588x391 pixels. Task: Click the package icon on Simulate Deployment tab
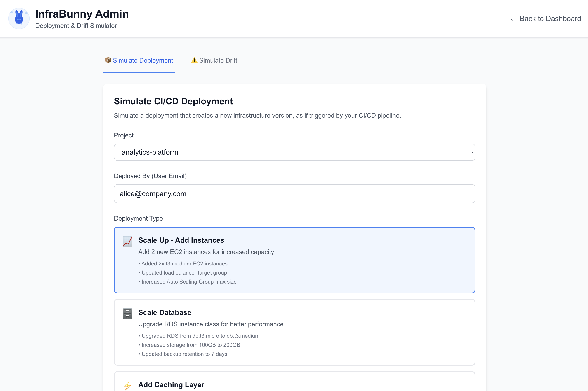[108, 60]
